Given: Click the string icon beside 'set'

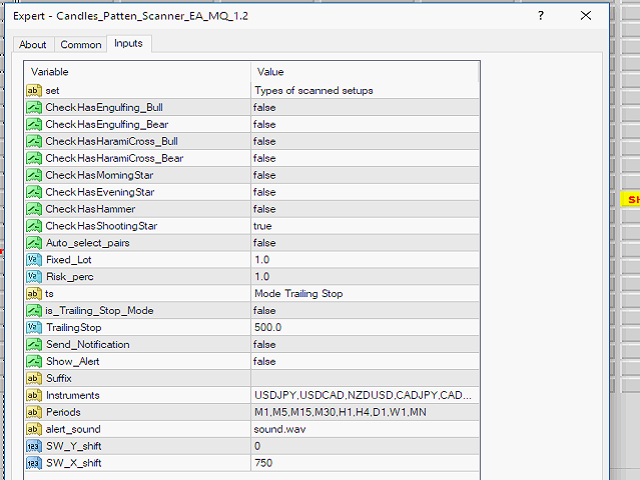Looking at the screenshot, I should click(x=34, y=90).
